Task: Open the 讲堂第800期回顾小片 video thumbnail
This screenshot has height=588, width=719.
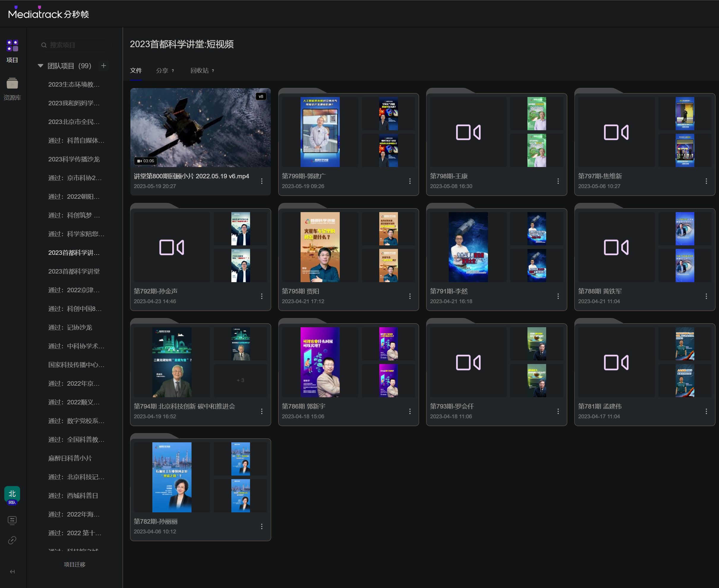Action: coord(200,128)
